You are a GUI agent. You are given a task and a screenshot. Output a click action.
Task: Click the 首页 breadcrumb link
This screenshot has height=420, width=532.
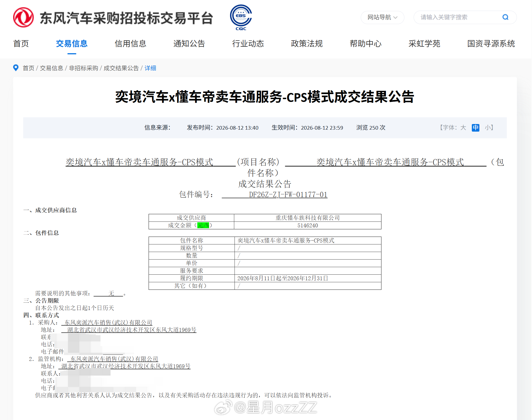pyautogui.click(x=29, y=68)
